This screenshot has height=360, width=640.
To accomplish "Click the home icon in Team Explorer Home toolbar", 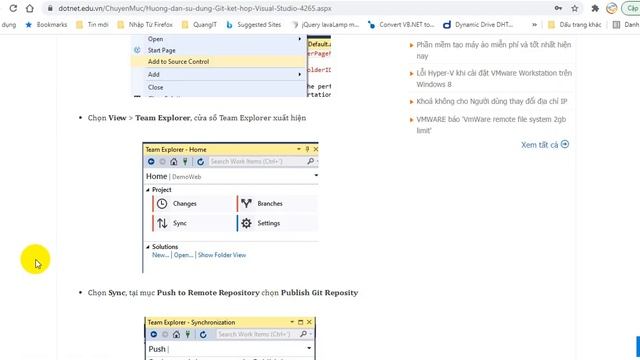I will pos(173,162).
